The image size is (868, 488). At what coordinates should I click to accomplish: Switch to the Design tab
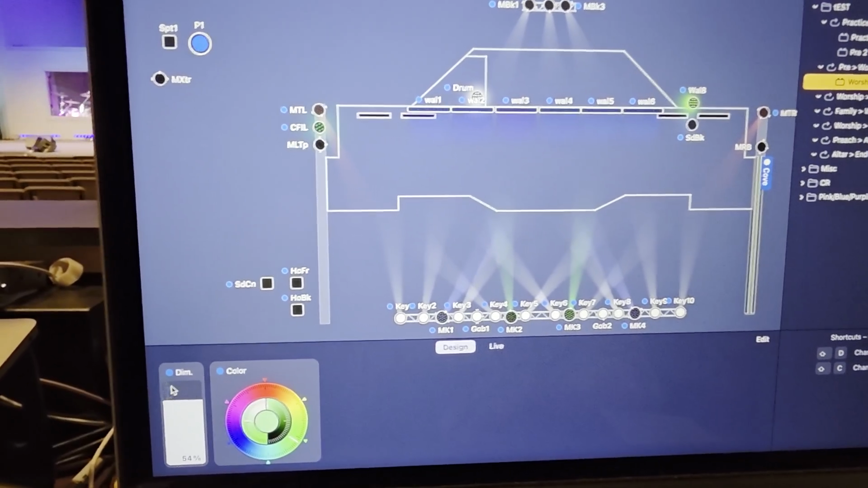(455, 347)
